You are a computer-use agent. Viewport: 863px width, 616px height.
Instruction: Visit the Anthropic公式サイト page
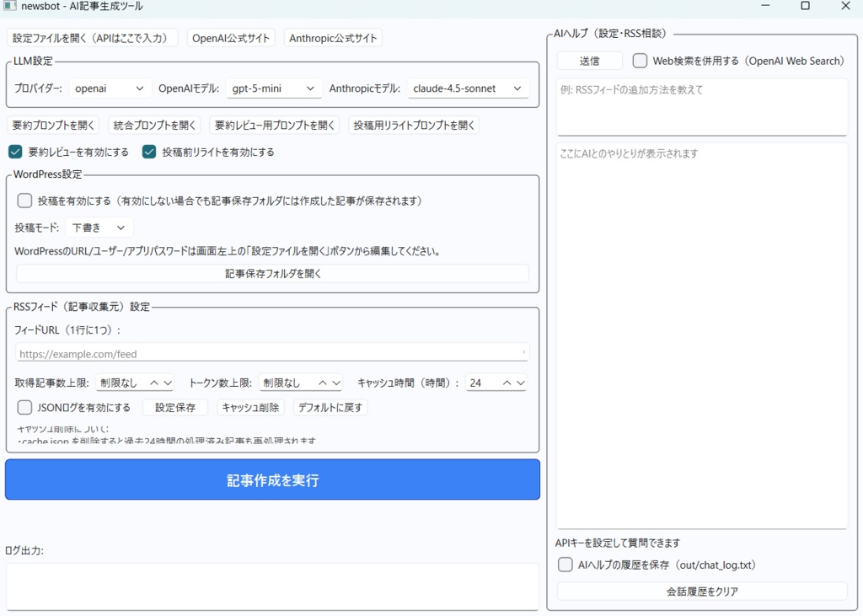click(x=332, y=37)
